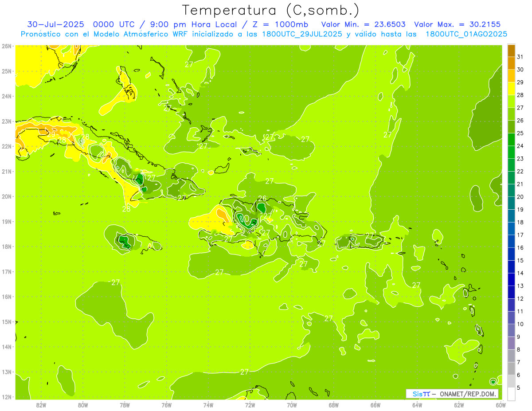
Task: Click the "72W" longitude label
Action: [250, 405]
